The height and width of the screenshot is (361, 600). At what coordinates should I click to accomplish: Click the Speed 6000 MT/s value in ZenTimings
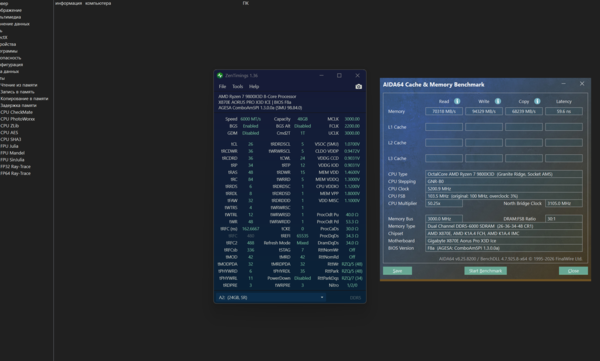click(250, 119)
